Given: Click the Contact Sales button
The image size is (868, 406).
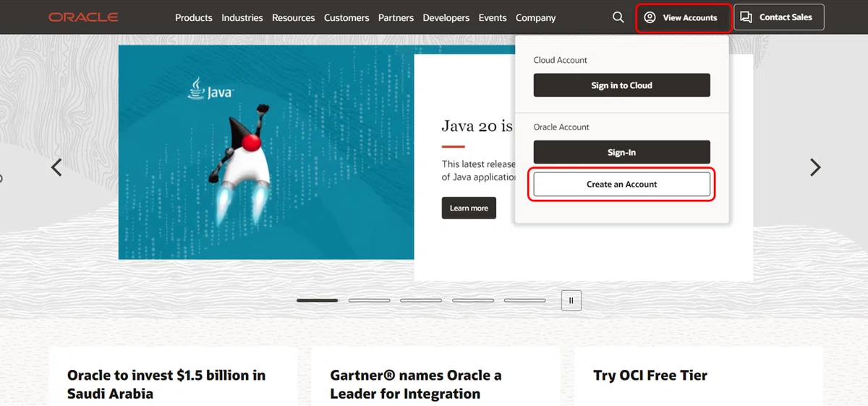Looking at the screenshot, I should (x=779, y=17).
